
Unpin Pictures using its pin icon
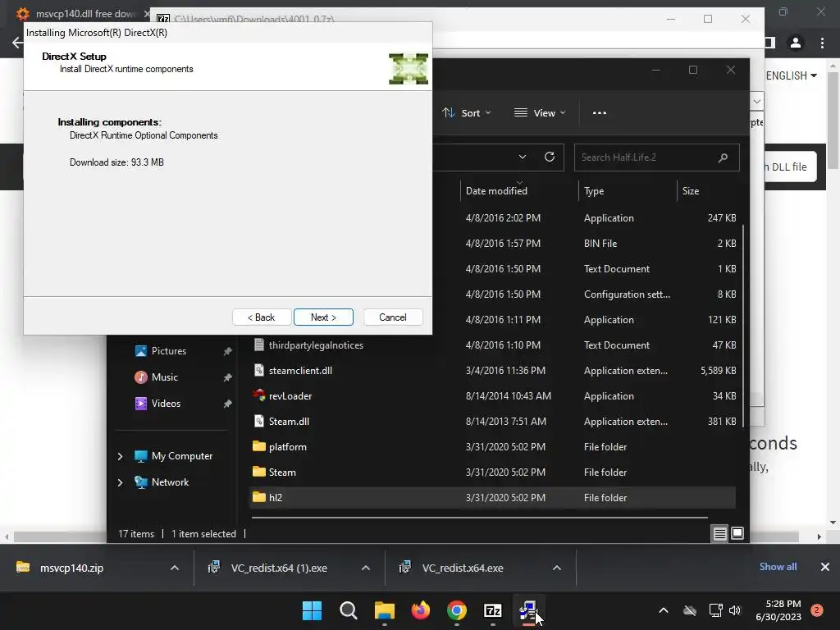[x=227, y=351]
